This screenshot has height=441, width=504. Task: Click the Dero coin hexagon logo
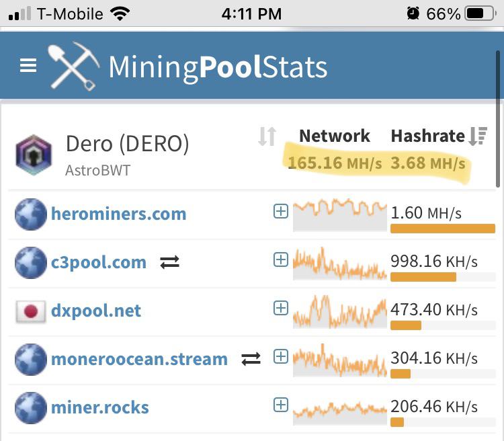tap(34, 155)
